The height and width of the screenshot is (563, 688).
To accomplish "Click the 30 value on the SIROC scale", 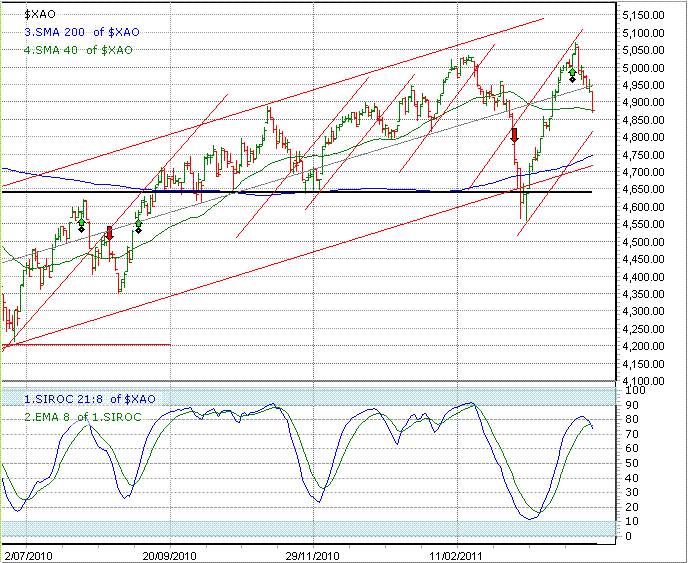I will click(631, 492).
